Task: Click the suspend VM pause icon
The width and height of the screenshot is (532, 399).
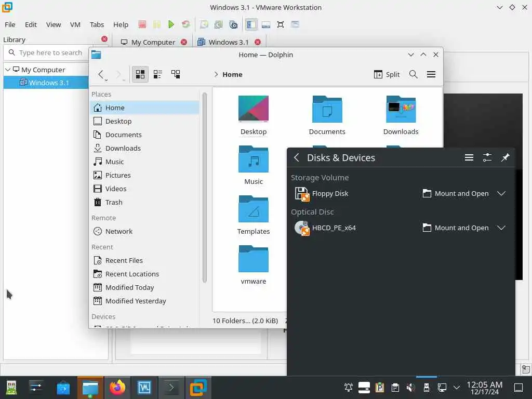Action: (157, 24)
